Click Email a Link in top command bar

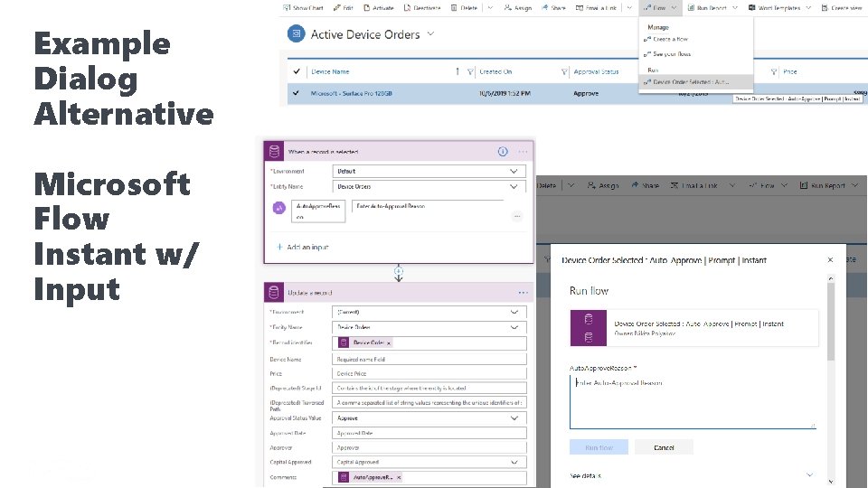point(596,8)
